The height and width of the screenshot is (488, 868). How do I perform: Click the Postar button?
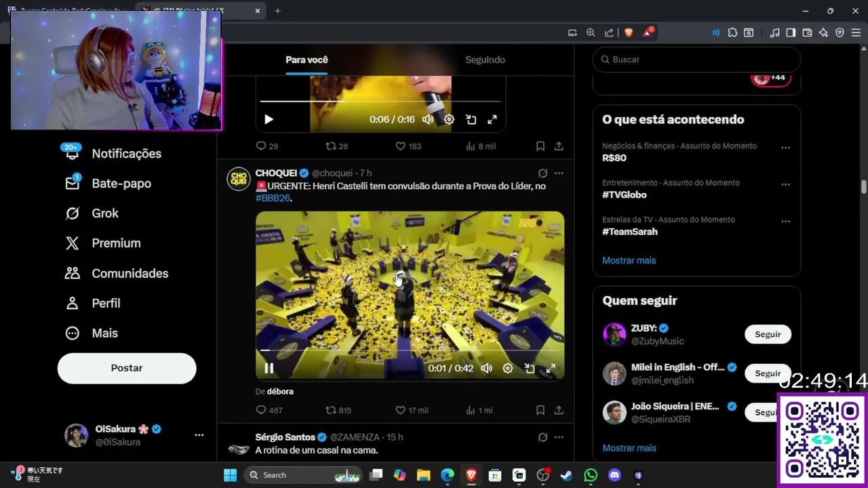click(127, 368)
